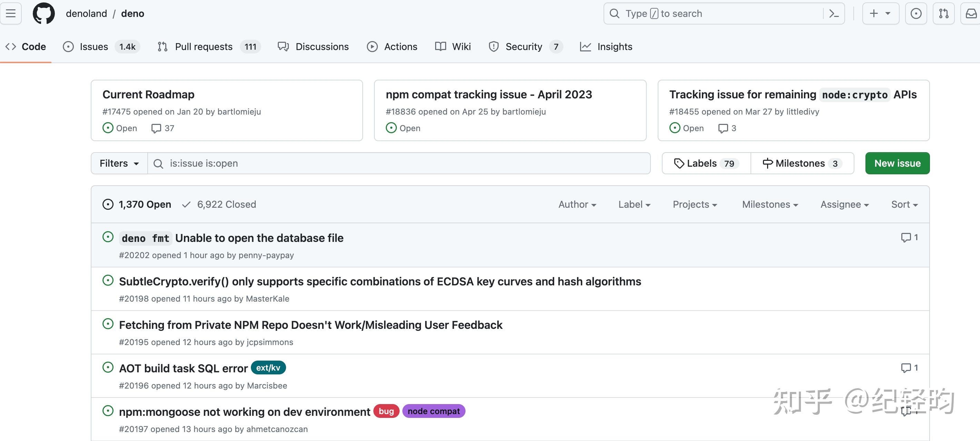
Task: Open the notifications inbox icon
Action: point(971,14)
